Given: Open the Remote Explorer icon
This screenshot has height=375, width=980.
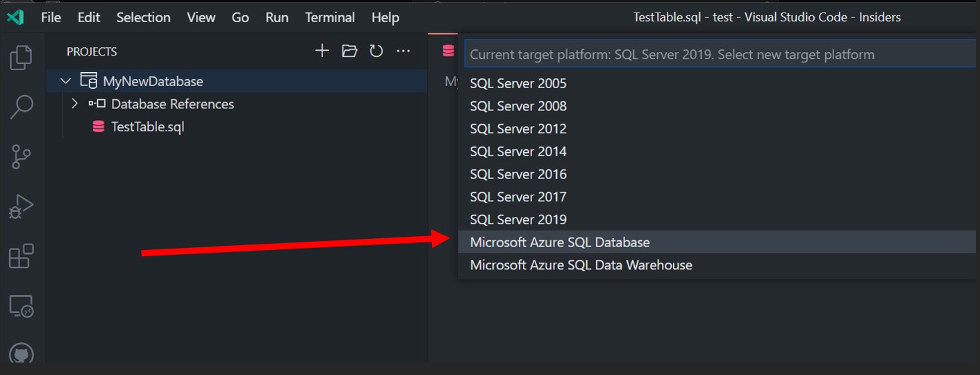Looking at the screenshot, I should coord(22,306).
